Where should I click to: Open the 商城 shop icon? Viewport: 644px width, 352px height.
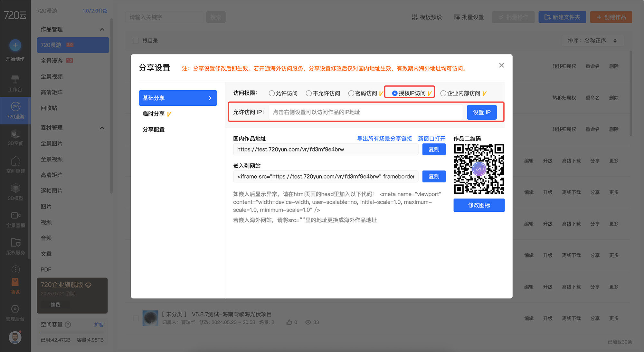click(x=15, y=283)
